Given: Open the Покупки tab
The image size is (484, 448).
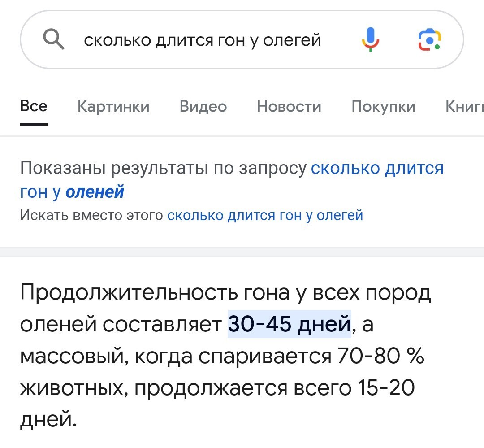Looking at the screenshot, I should click(x=383, y=107).
